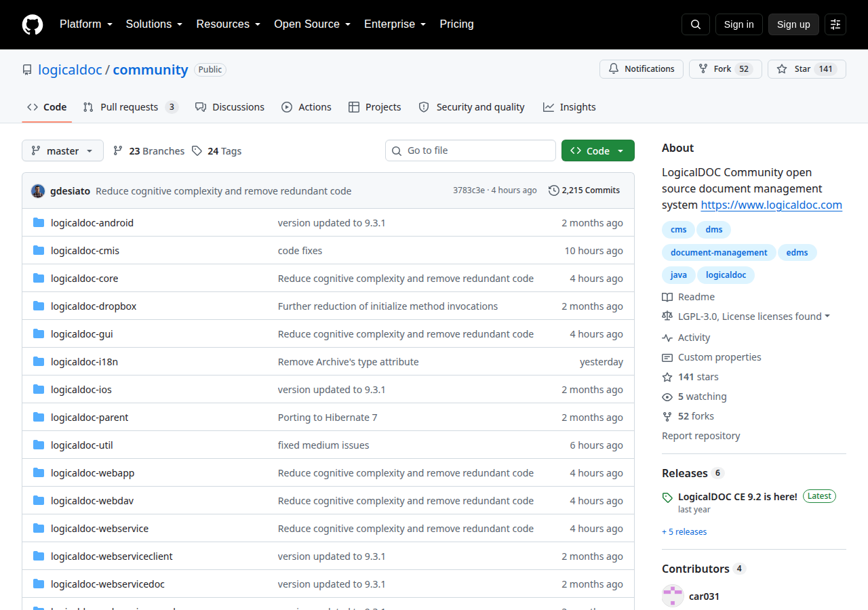Click gdesiato's avatar thumbnail

(38, 191)
